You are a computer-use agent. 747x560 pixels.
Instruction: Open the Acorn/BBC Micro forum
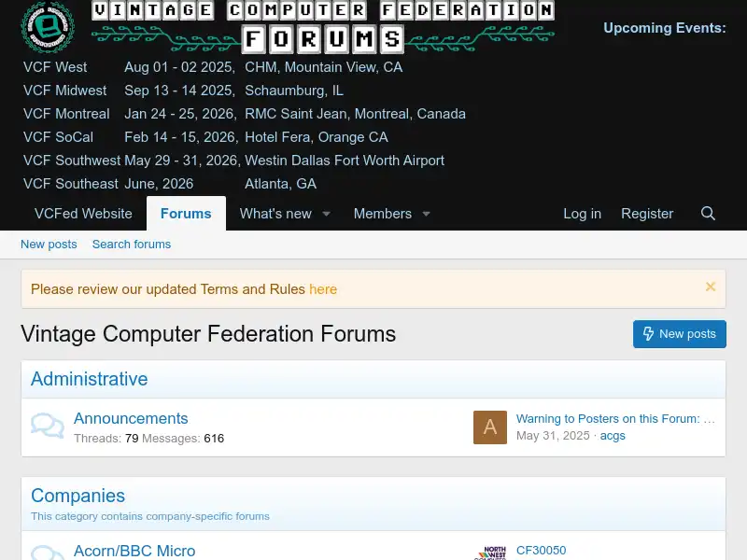pyautogui.click(x=134, y=551)
